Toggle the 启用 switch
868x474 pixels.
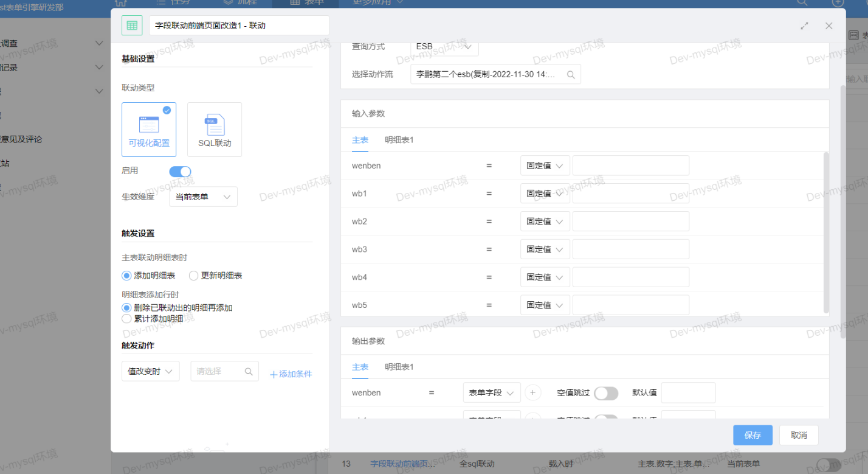[x=180, y=172]
